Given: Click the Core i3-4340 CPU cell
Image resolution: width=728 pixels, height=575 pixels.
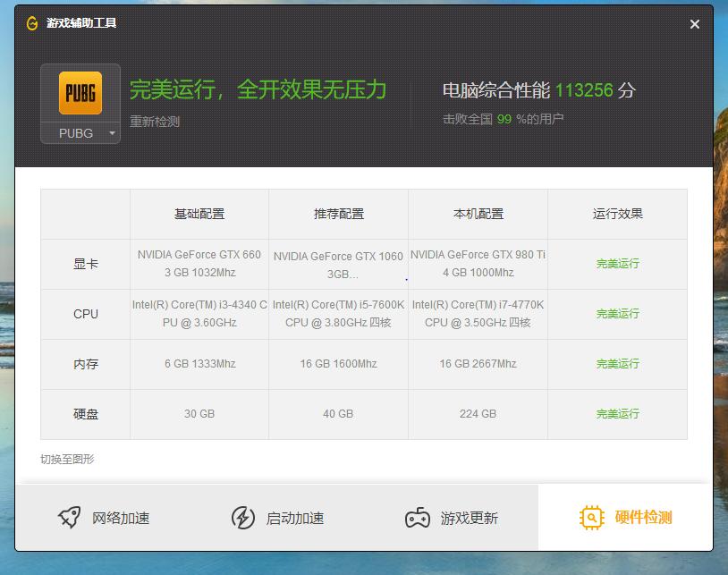Looking at the screenshot, I should pos(199,314).
